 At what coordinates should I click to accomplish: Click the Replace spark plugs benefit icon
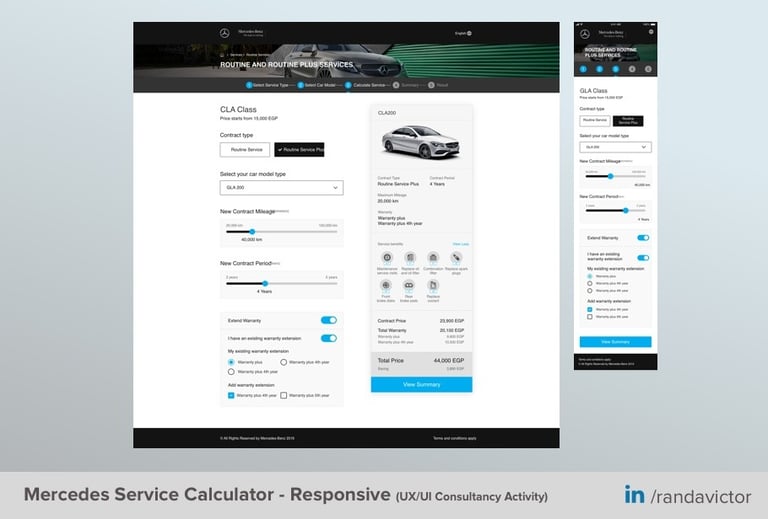[x=456, y=258]
